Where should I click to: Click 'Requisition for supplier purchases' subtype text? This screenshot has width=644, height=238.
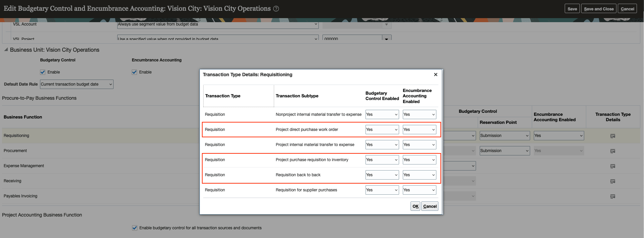tap(306, 190)
